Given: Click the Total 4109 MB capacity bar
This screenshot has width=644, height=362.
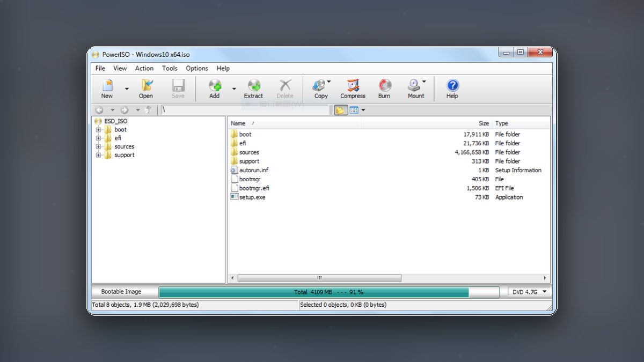Looking at the screenshot, I should click(x=329, y=292).
